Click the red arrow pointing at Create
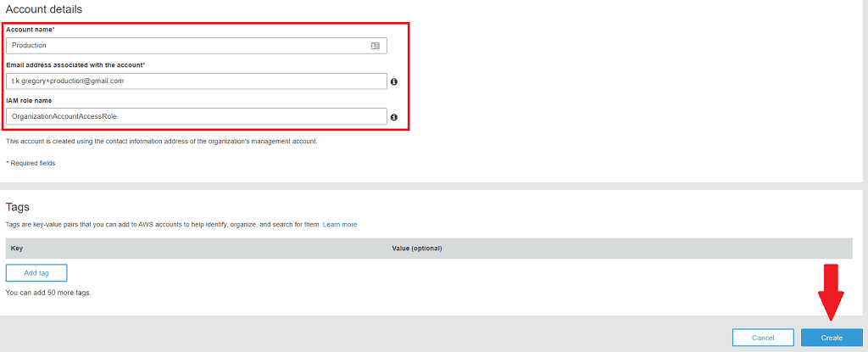The width and height of the screenshot is (868, 352). [831, 293]
